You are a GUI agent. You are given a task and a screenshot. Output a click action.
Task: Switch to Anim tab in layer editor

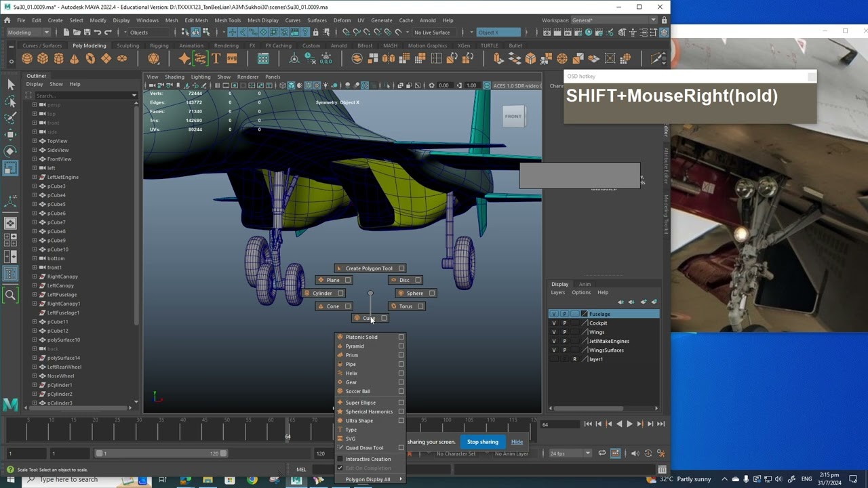[x=585, y=284]
